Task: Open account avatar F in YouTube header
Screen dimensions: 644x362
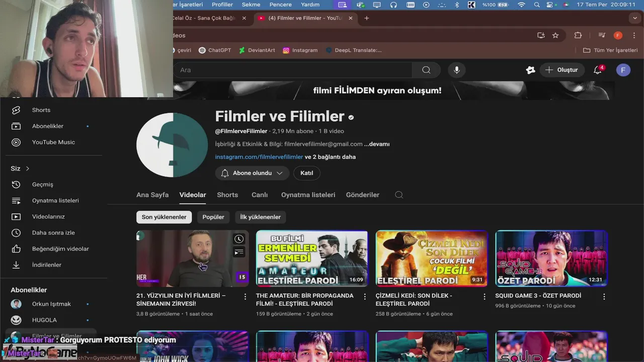Action: (623, 70)
